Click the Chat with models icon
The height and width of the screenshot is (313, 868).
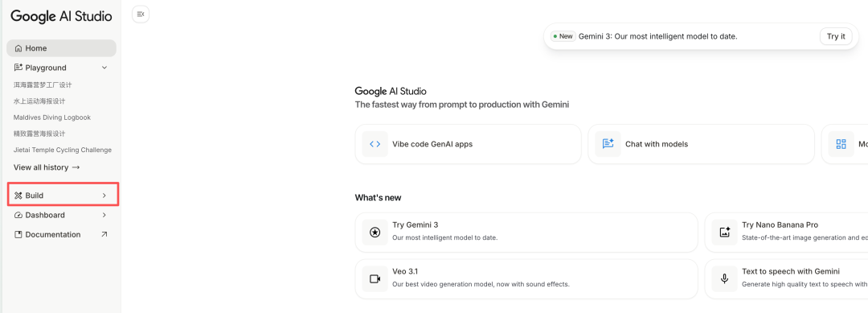[608, 144]
